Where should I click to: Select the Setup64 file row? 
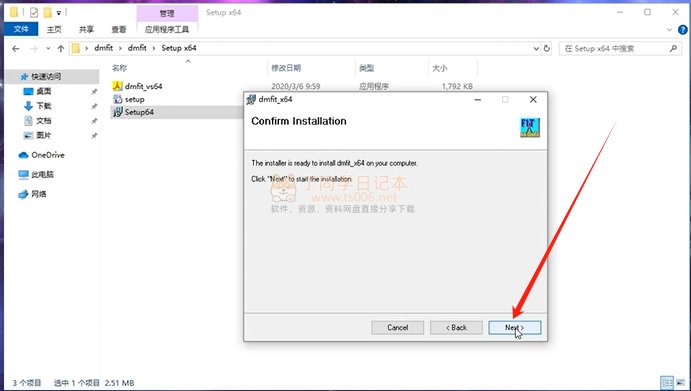(x=176, y=112)
